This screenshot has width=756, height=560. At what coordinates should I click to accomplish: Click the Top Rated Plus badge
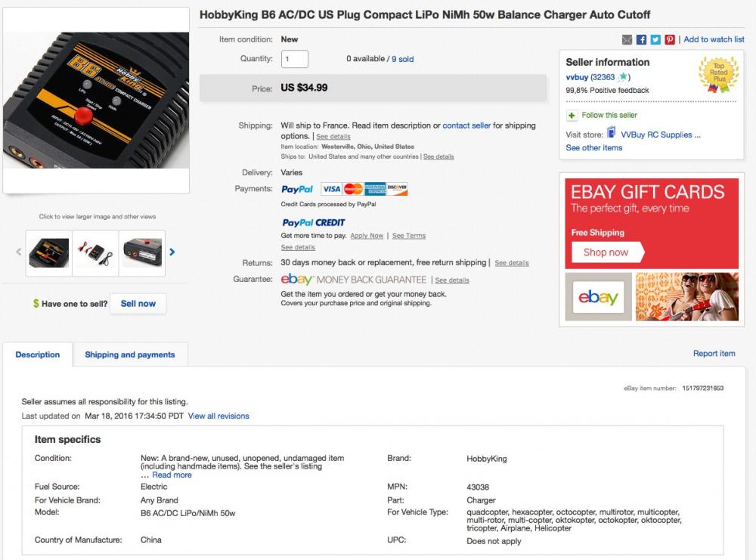[x=718, y=74]
